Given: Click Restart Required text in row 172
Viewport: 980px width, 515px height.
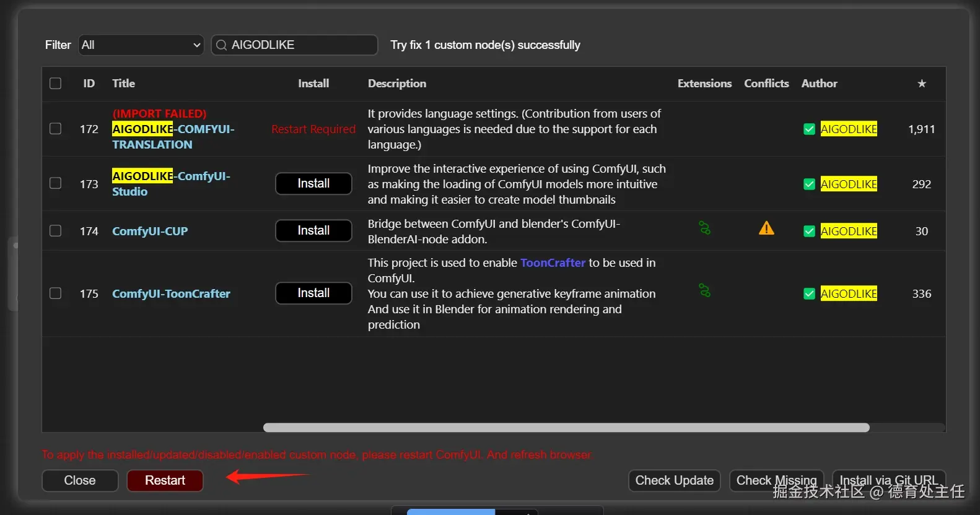Looking at the screenshot, I should click(313, 129).
